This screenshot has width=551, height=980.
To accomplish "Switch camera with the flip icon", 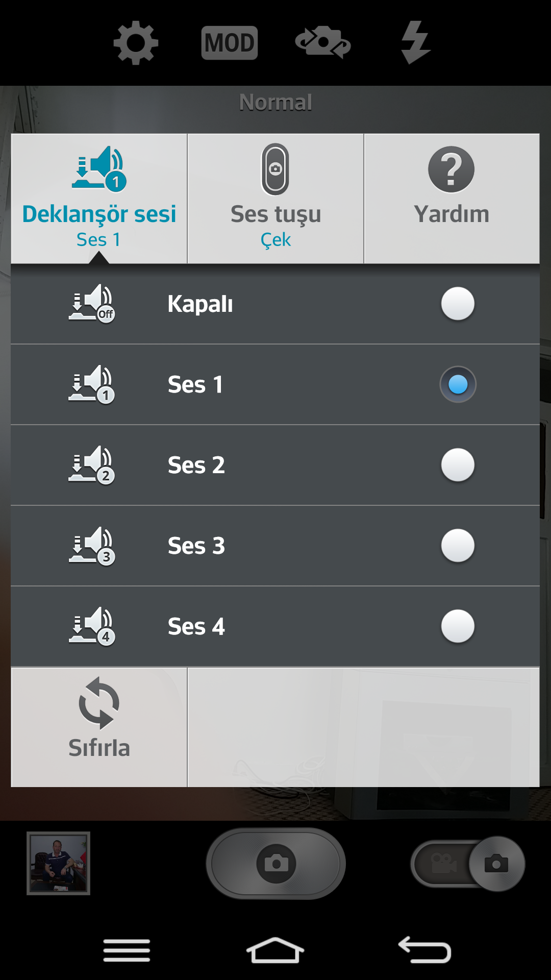I will point(323,42).
